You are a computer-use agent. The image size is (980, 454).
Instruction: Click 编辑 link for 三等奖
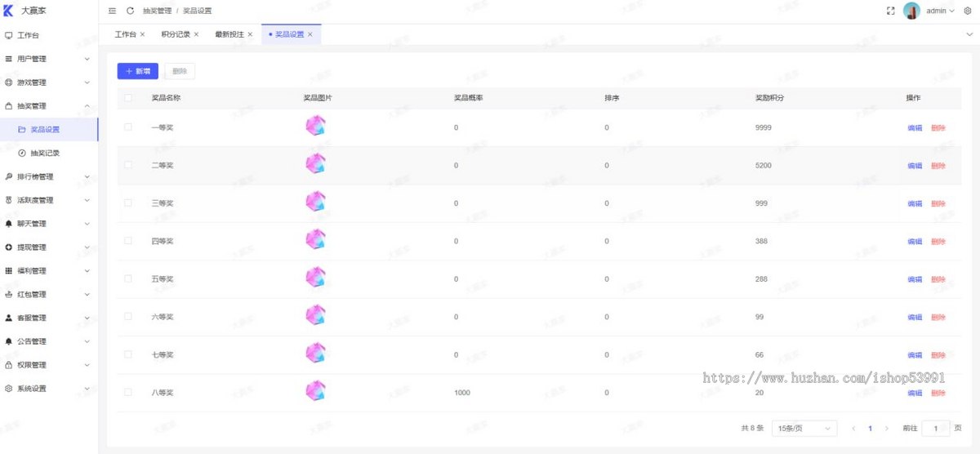click(915, 203)
